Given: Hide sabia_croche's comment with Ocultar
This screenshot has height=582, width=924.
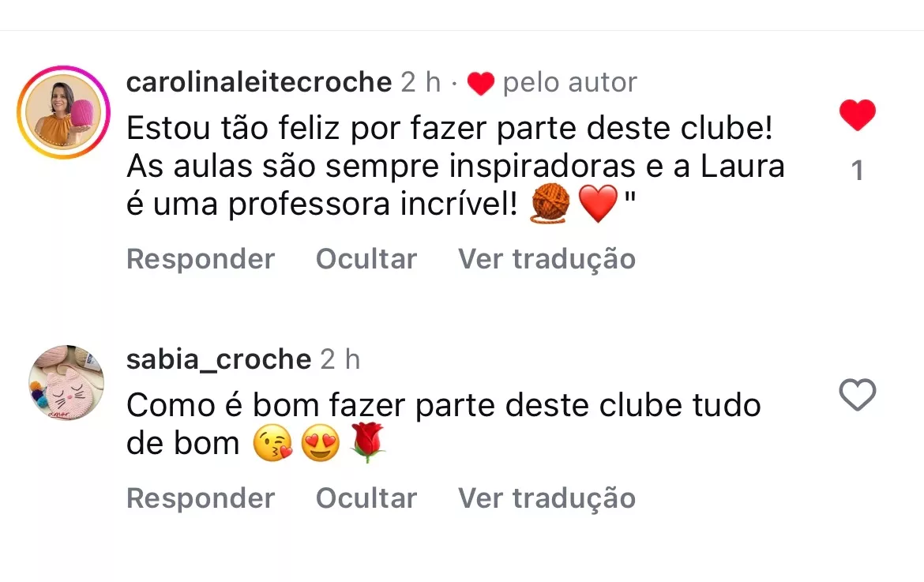Looking at the screenshot, I should (366, 498).
